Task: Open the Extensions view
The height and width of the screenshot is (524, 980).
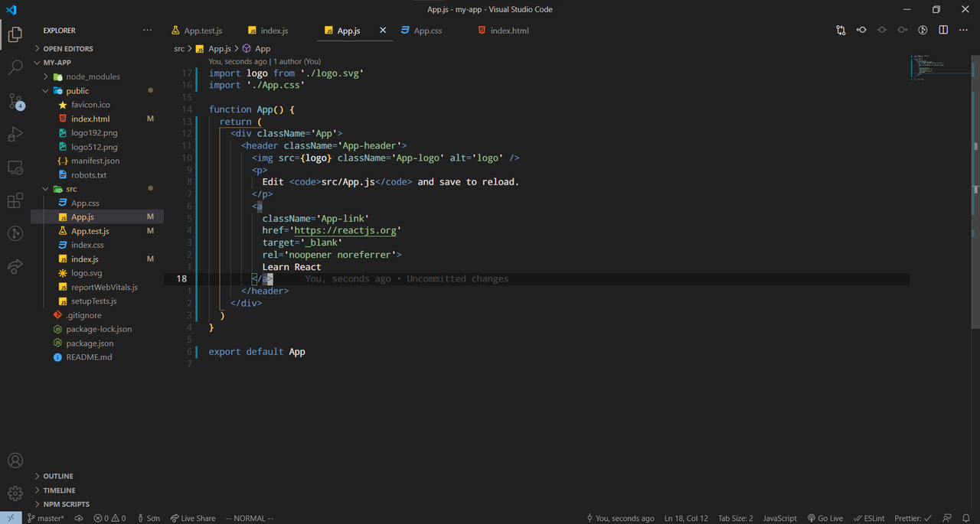Action: (x=15, y=200)
